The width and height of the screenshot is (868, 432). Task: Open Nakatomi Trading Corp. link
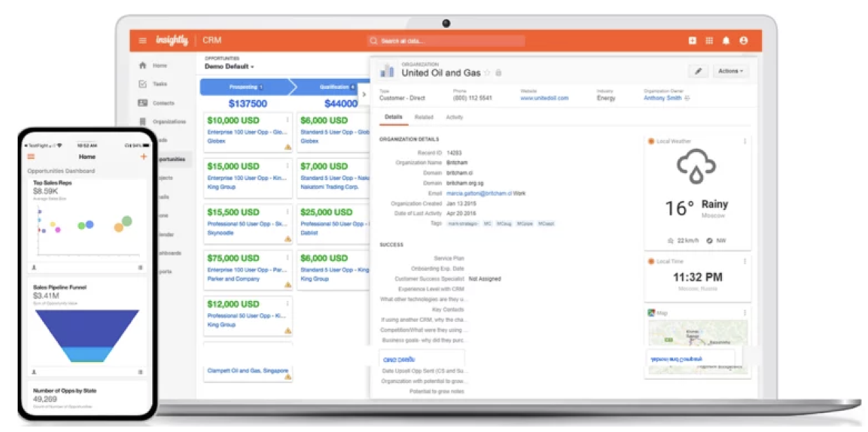(x=329, y=186)
